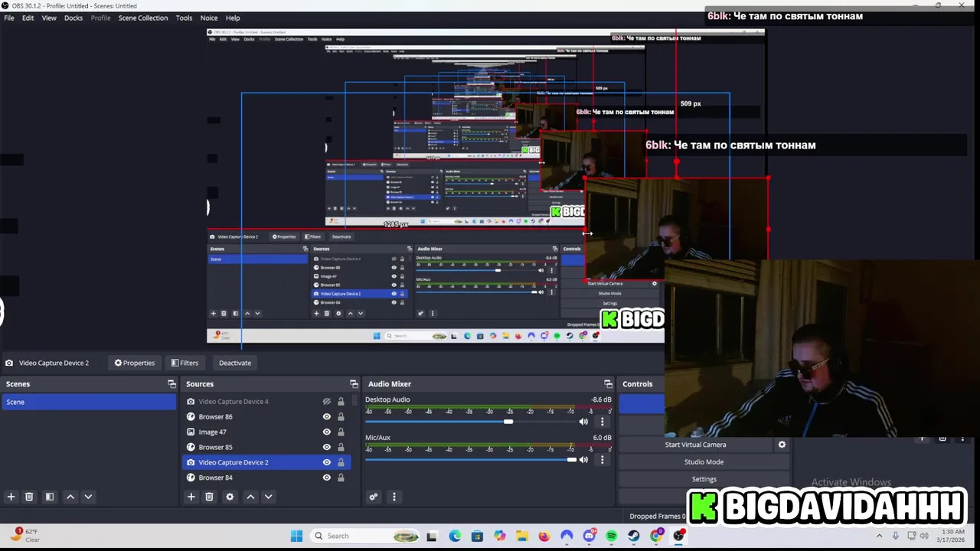
Task: Open the Tools menu
Action: click(184, 18)
